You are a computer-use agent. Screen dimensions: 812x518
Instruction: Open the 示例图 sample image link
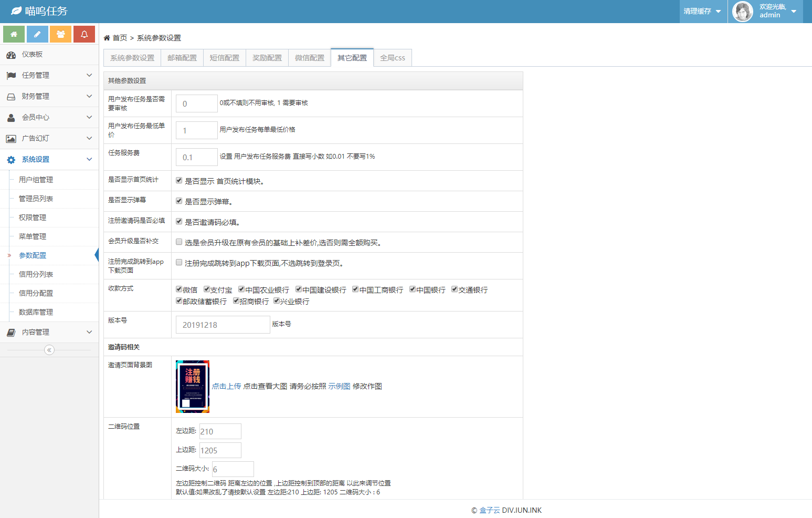coord(339,386)
